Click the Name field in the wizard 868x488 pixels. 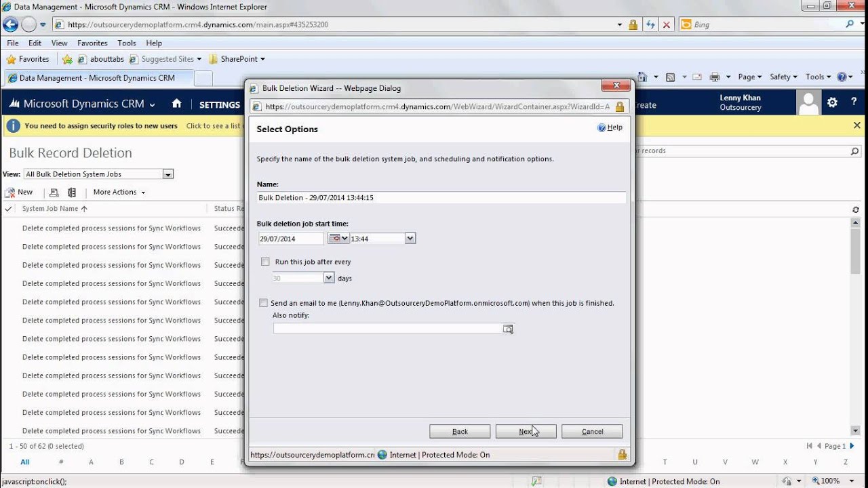pyautogui.click(x=441, y=198)
